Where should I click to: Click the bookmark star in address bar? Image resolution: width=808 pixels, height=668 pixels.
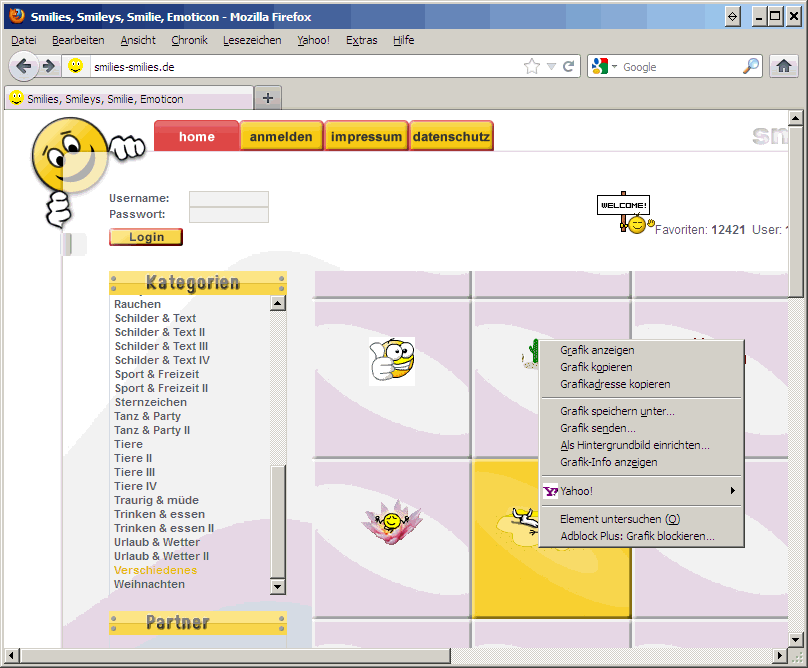coord(531,67)
